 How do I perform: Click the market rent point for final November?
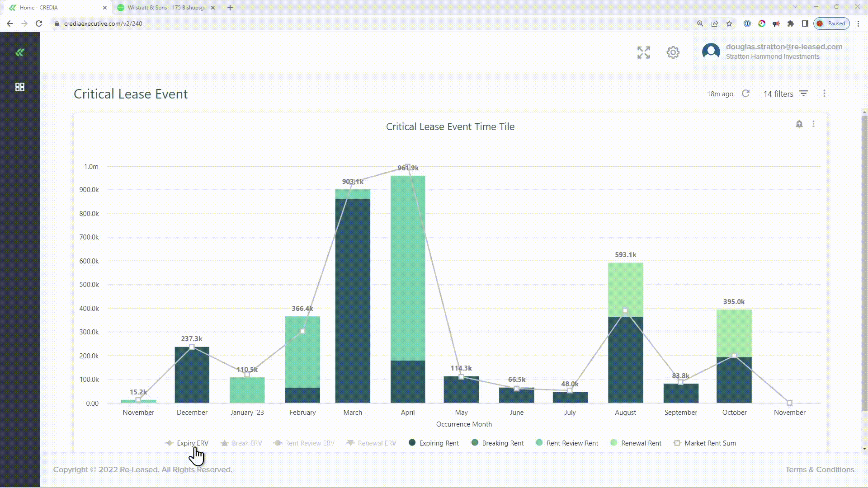[789, 403]
